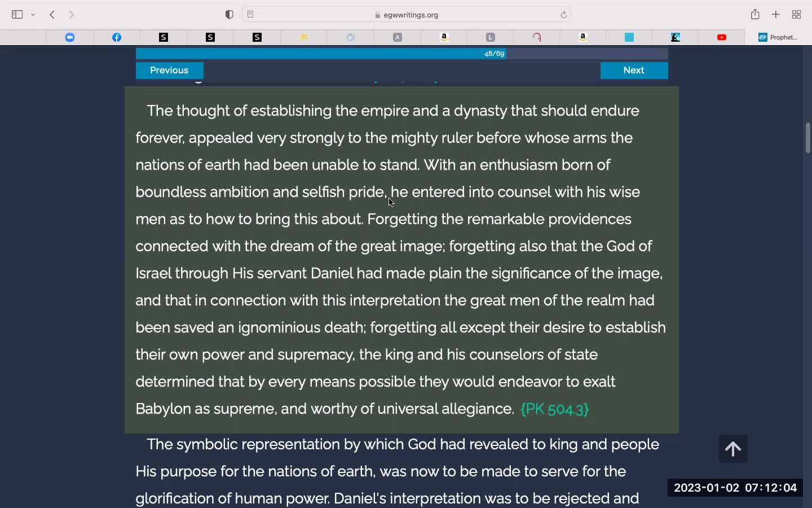
Task: Click the paragraph starting 'The thought of establishing'
Action: coord(401,260)
